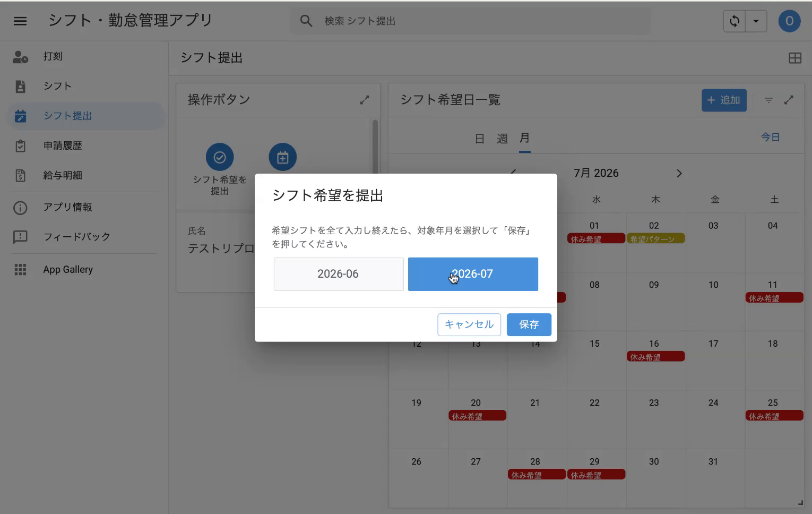
Task: Click the シフト document icon
Action: [20, 87]
